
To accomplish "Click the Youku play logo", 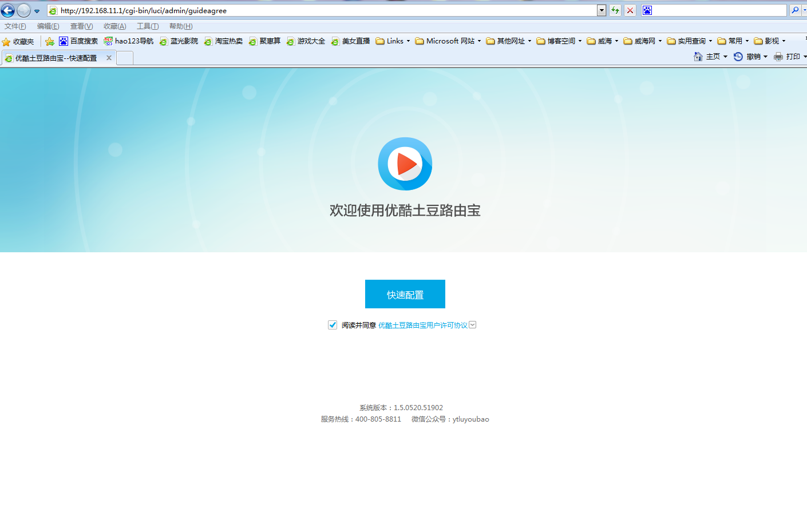I will [x=405, y=164].
